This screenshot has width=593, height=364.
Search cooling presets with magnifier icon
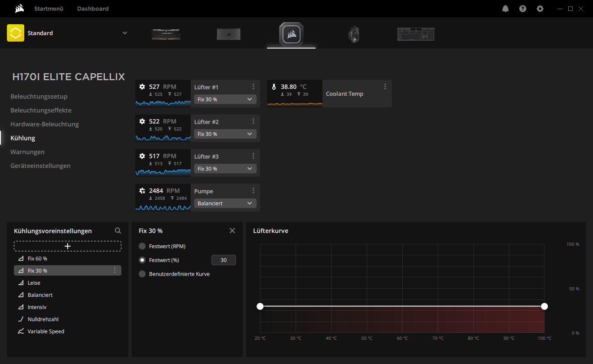click(x=118, y=231)
